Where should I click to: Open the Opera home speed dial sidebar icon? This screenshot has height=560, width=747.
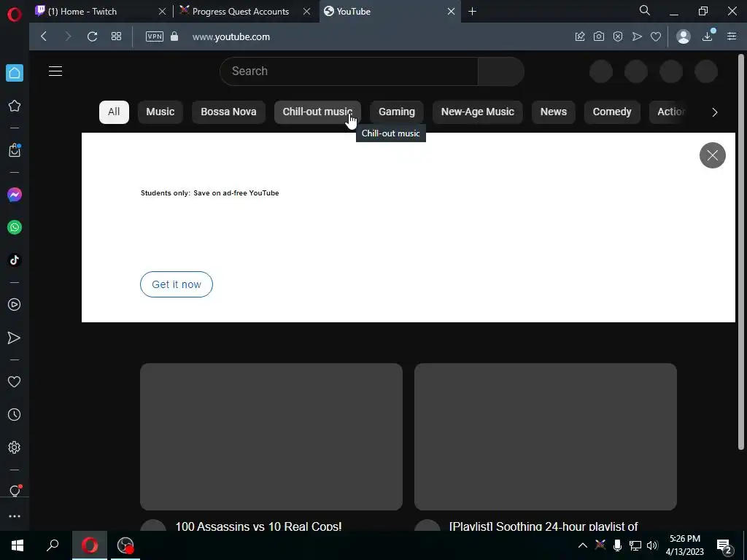(15, 73)
